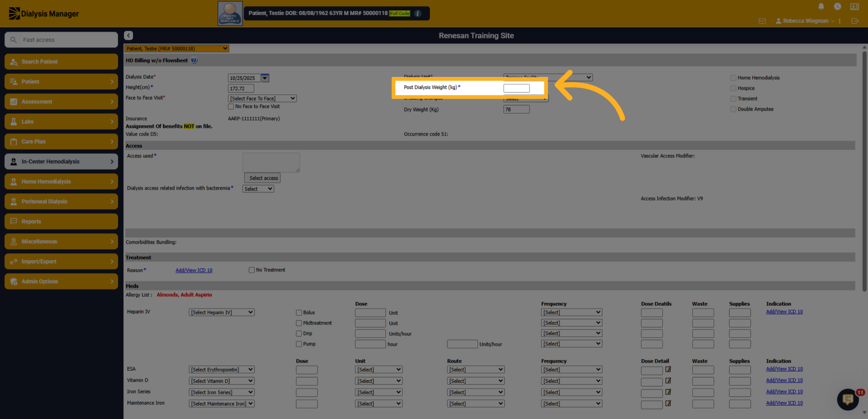Click the patient info icon in the banner

point(418,13)
